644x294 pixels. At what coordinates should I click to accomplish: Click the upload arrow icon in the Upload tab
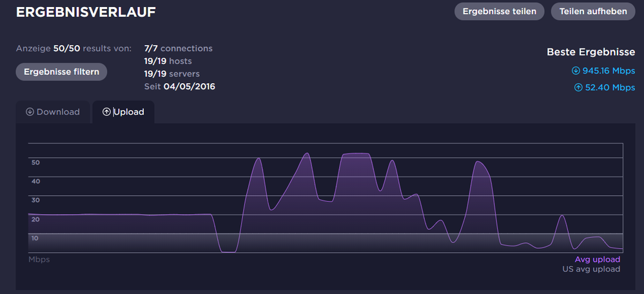[x=106, y=112]
